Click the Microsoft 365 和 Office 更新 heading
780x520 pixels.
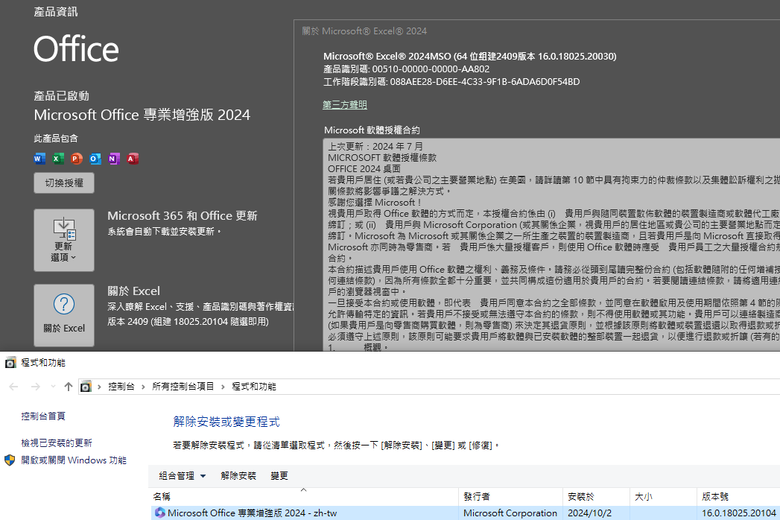[182, 216]
